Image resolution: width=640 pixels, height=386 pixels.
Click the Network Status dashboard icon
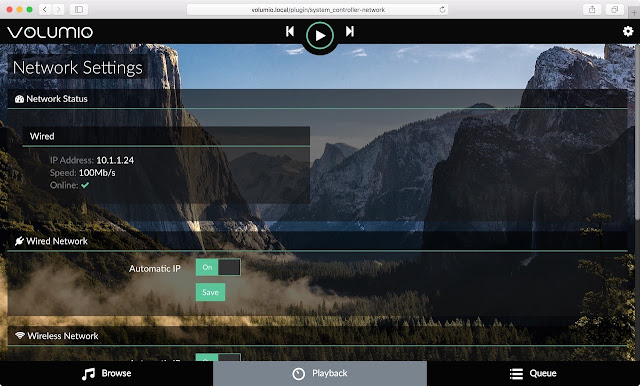(x=19, y=99)
